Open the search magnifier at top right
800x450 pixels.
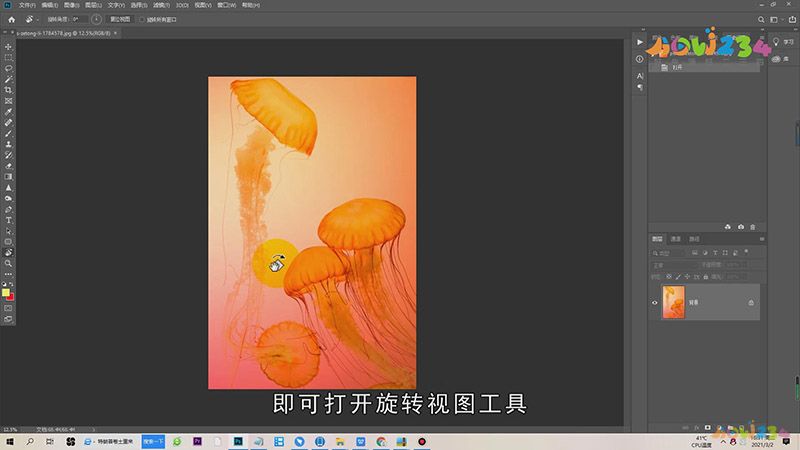pyautogui.click(x=761, y=19)
